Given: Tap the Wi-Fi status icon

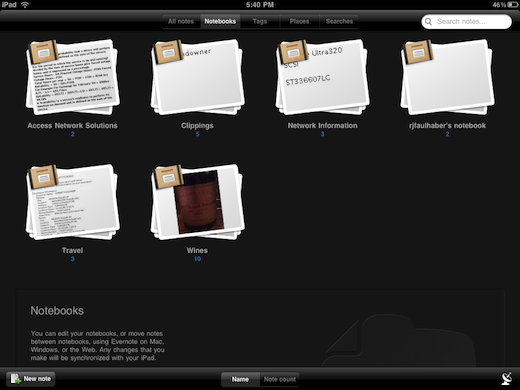Looking at the screenshot, I should (x=25, y=5).
